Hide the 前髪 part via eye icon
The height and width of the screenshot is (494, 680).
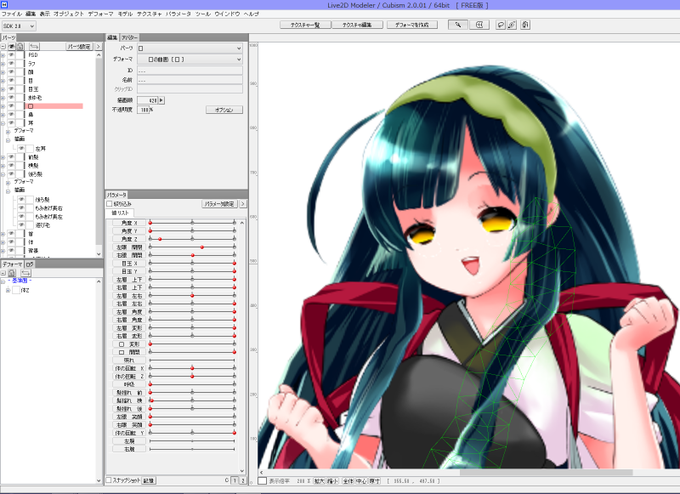click(x=12, y=157)
